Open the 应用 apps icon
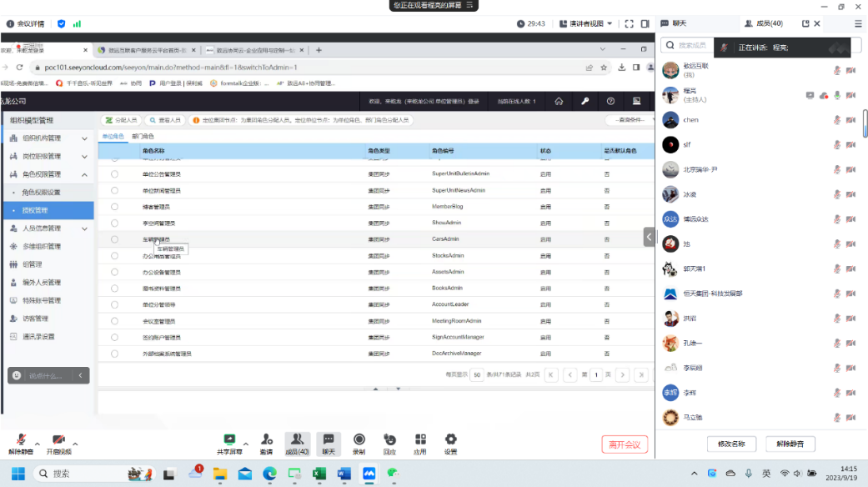 point(420,439)
